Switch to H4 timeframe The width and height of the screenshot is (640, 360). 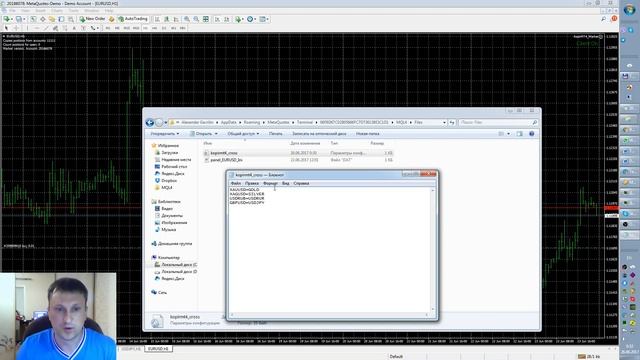[155, 28]
